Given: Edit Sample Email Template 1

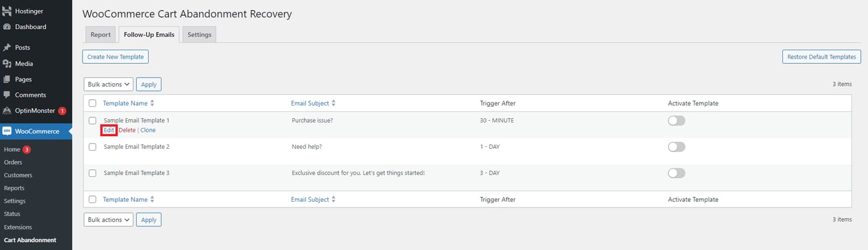Looking at the screenshot, I should pyautogui.click(x=109, y=130).
